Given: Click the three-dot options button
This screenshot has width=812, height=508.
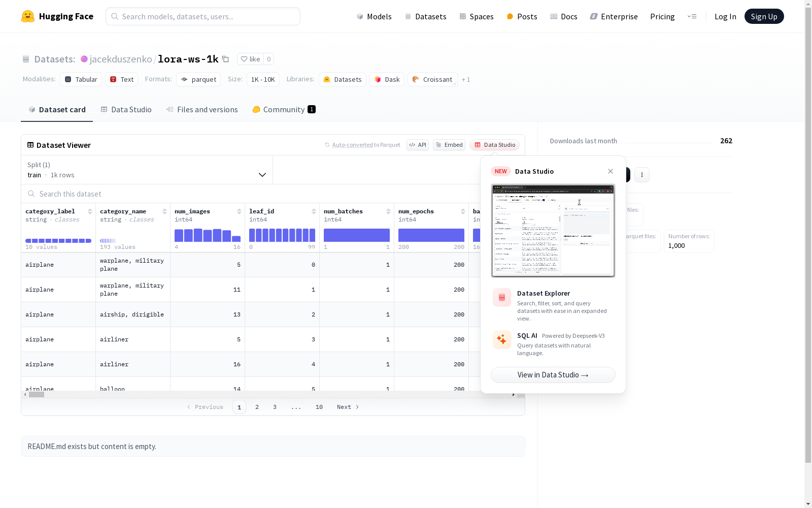Looking at the screenshot, I should click(x=642, y=175).
